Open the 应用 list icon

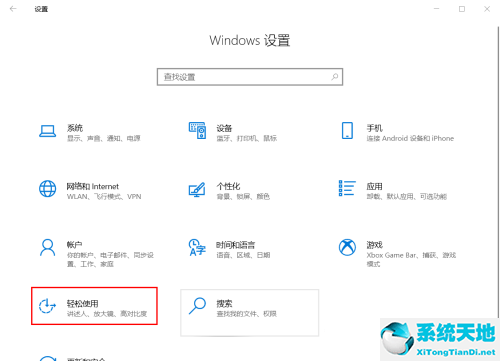[347, 188]
